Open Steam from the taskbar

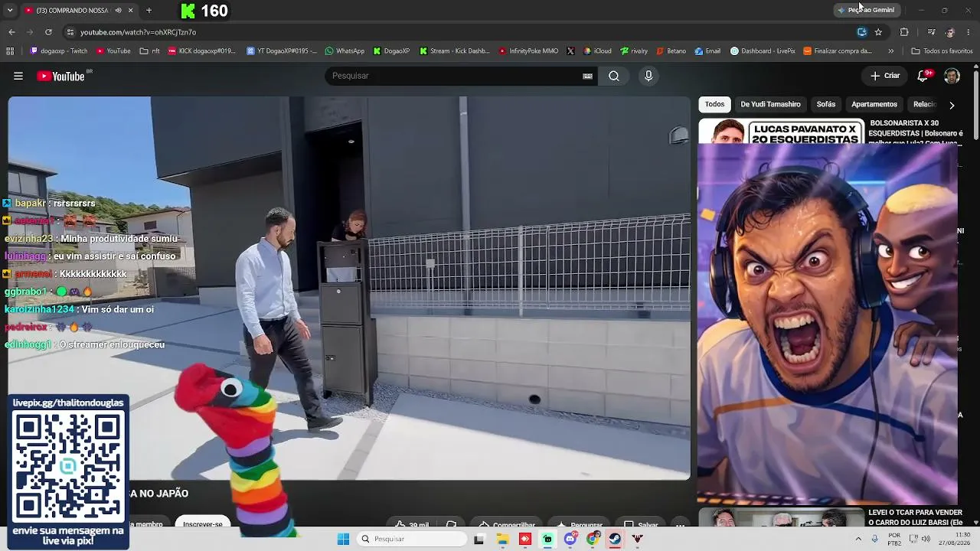(615, 539)
